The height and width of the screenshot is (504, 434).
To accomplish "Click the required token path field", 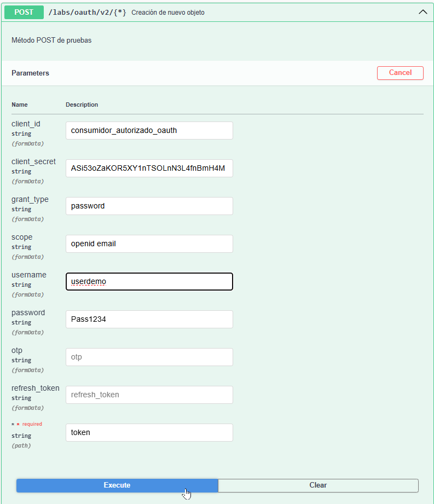I will (149, 432).
